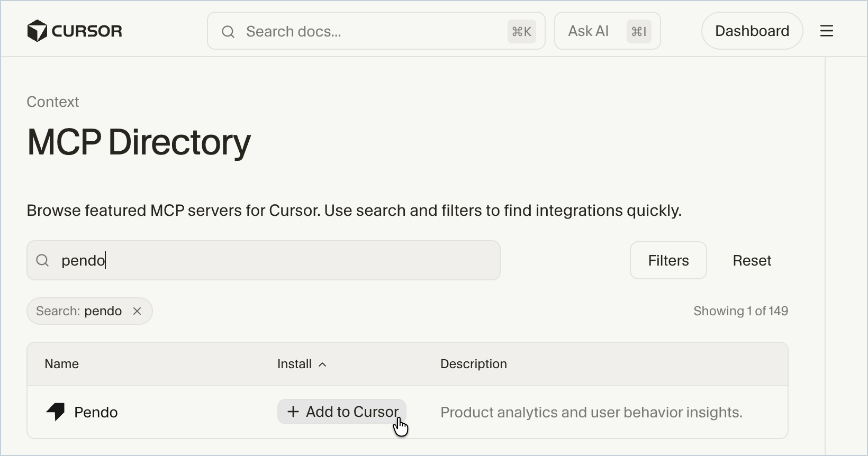Viewport: 868px width, 456px height.
Task: Click 'Product analytics and user behavior insights.'
Action: tap(592, 412)
